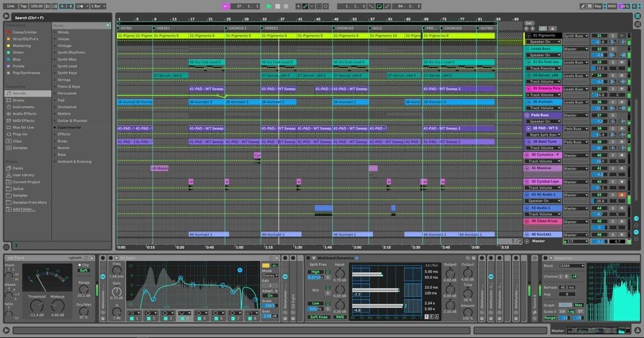Open Max for Live category
The image size is (644, 338).
coord(23,127)
